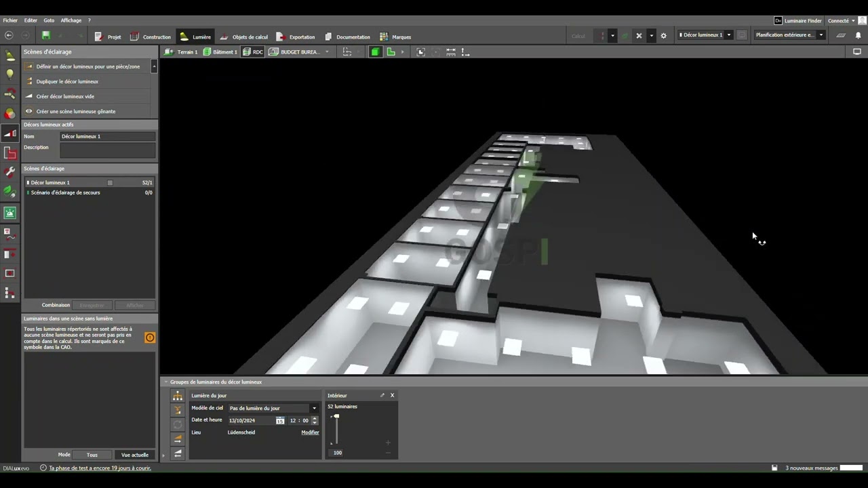Open the Connecté account dropdown
Screen dimensions: 868x488
(841, 21)
